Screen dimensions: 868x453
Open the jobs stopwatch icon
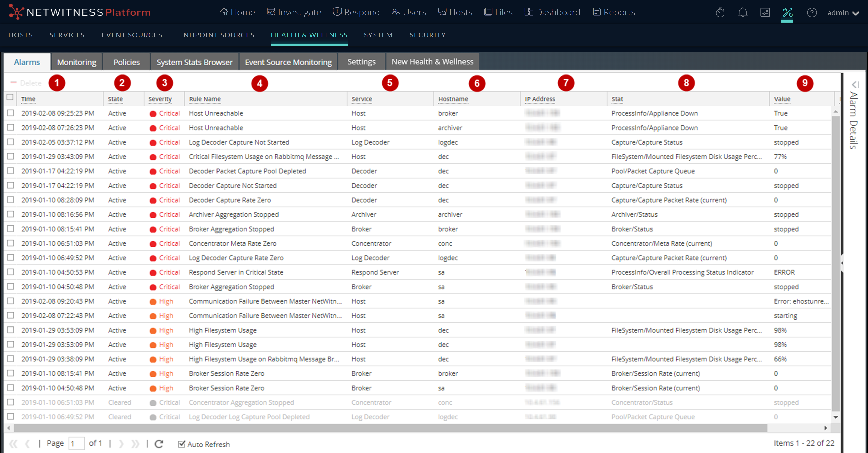(720, 13)
